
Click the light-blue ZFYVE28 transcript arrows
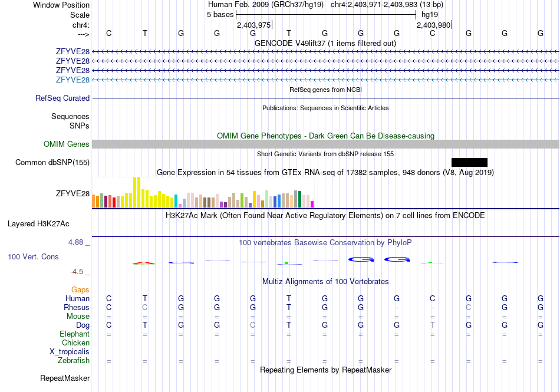click(x=325, y=80)
